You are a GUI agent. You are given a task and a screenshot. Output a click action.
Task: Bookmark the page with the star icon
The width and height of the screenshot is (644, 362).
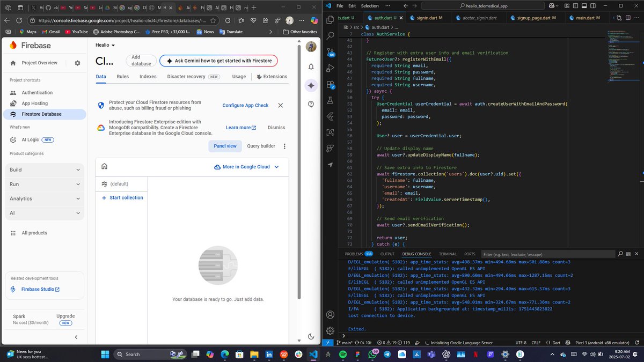214,20
